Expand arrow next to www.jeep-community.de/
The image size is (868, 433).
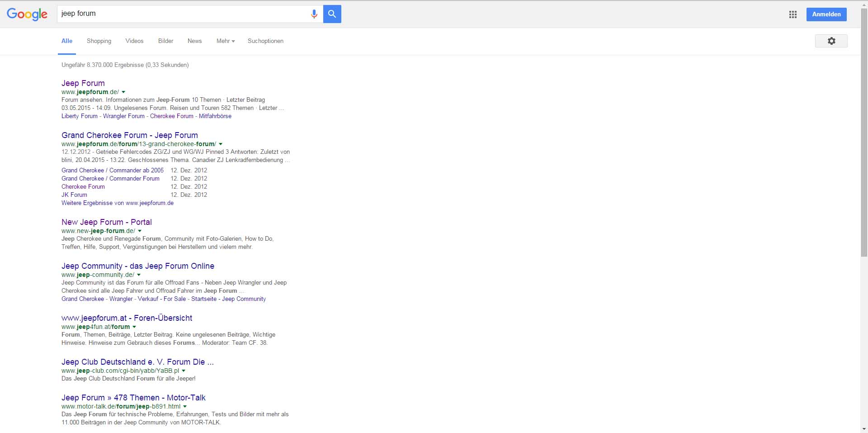(x=139, y=275)
